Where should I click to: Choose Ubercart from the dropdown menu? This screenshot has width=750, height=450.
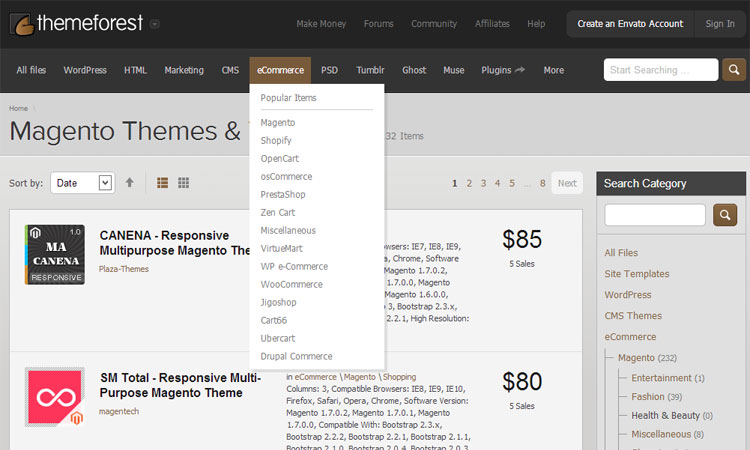coord(277,339)
